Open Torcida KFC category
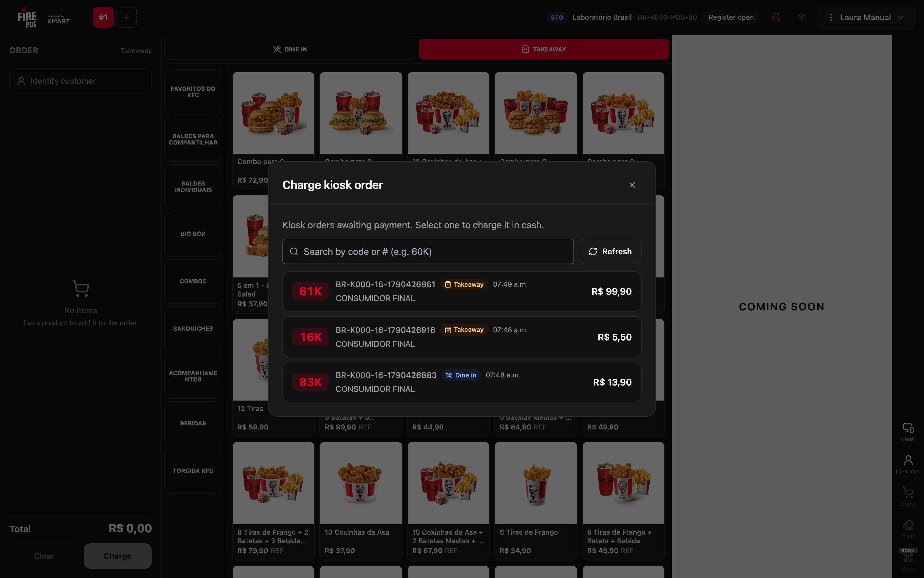 tap(193, 471)
